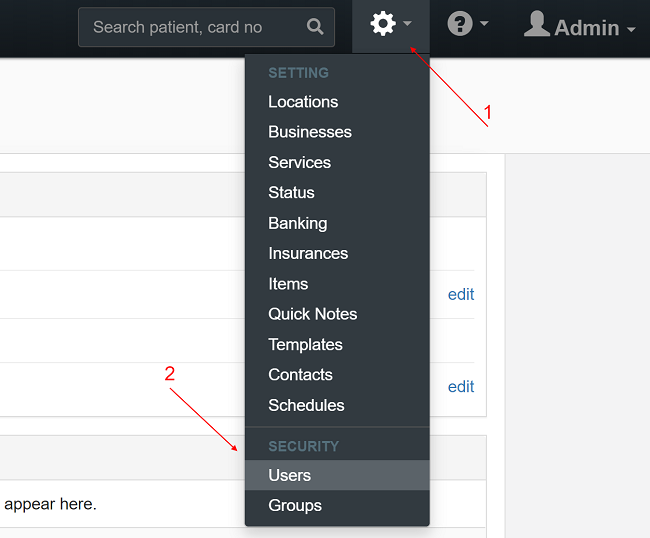Image resolution: width=650 pixels, height=538 pixels.
Task: Open the Status settings entry
Action: tap(291, 193)
